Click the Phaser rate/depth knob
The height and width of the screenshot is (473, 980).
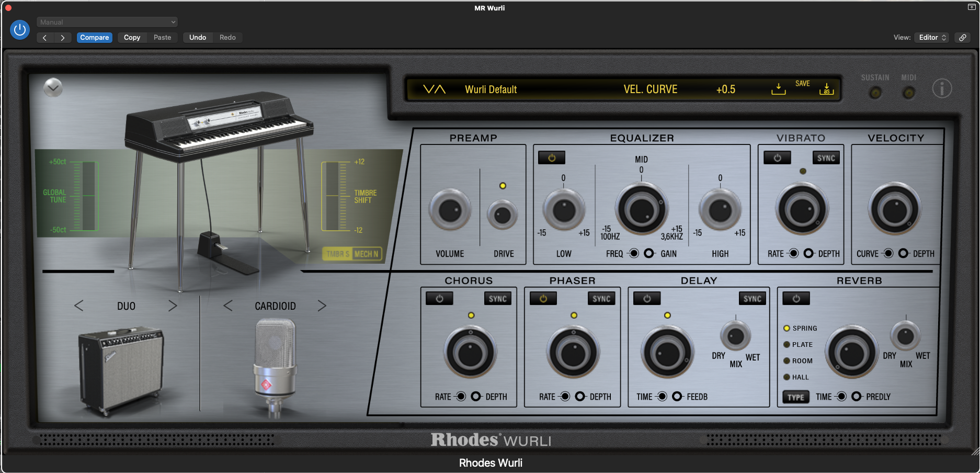click(573, 353)
